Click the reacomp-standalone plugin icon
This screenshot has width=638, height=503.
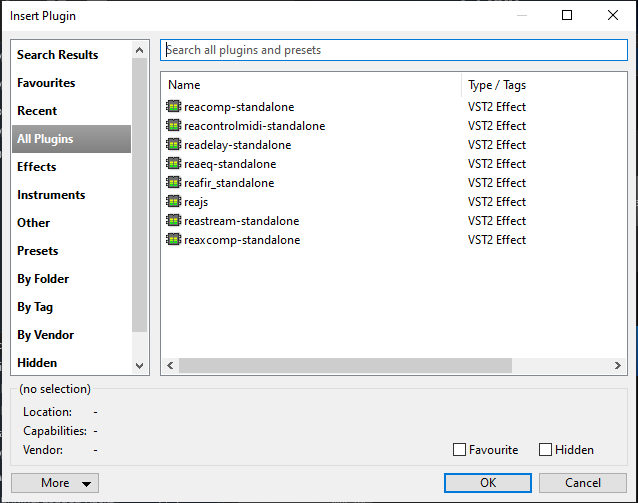[x=174, y=107]
